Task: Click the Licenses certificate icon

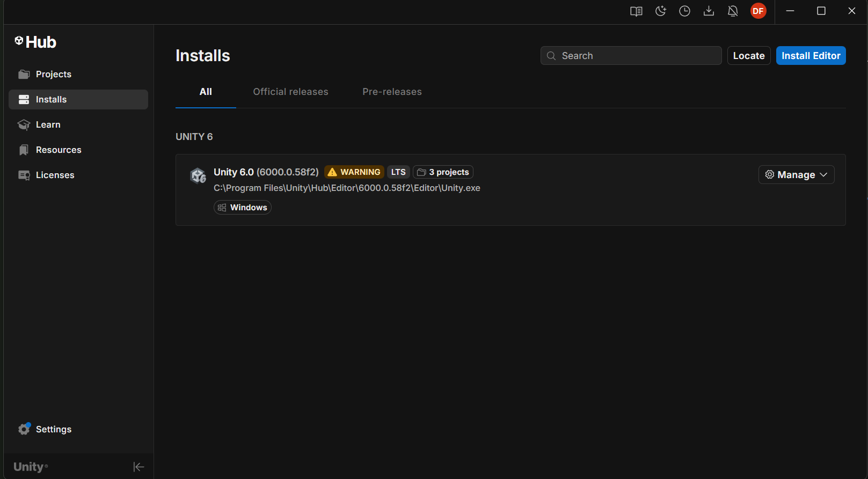Action: pos(24,175)
